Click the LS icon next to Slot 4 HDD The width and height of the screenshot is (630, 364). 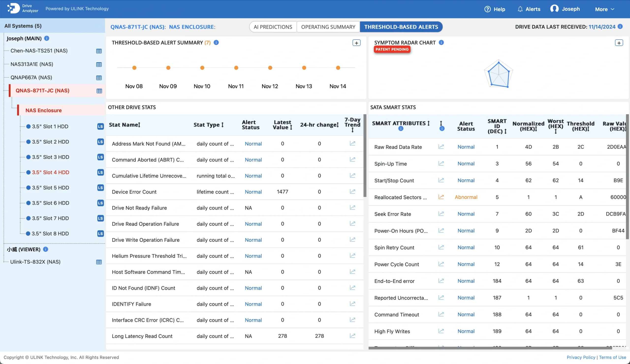pos(100,172)
